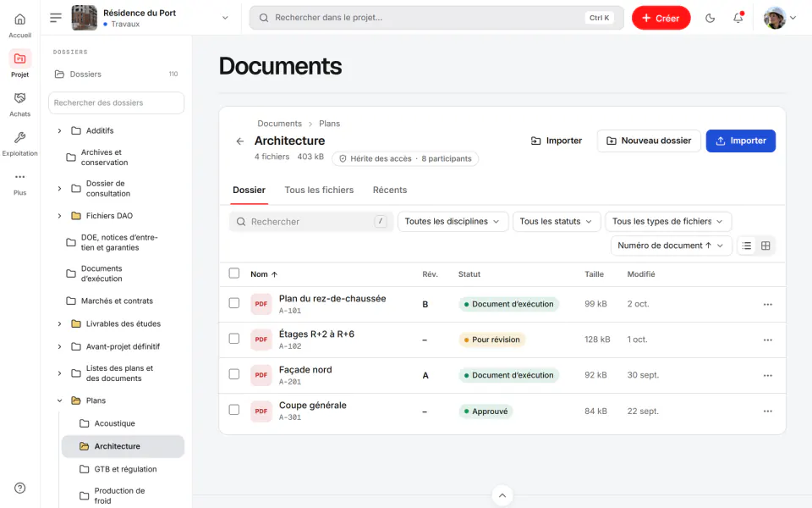Open the Récents tab
The width and height of the screenshot is (812, 508).
[x=390, y=190]
